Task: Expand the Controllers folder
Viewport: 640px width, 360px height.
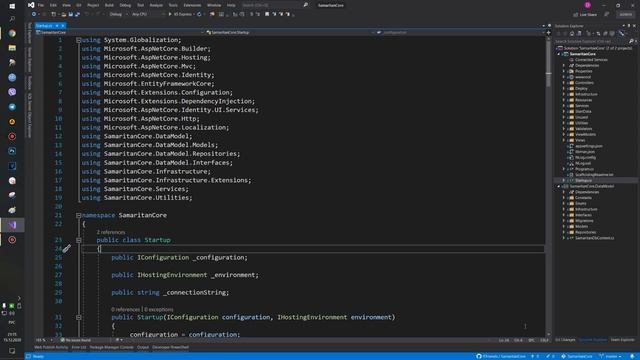Action: (564, 82)
